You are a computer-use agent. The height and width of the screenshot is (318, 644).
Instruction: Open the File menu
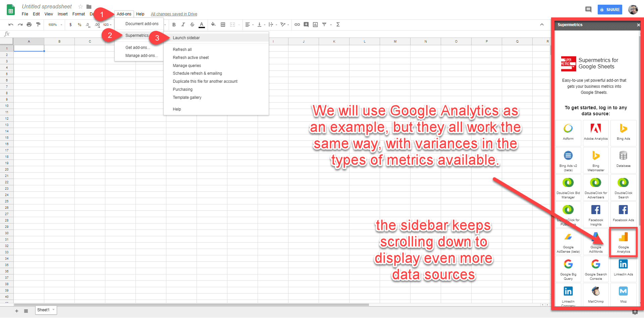point(25,14)
